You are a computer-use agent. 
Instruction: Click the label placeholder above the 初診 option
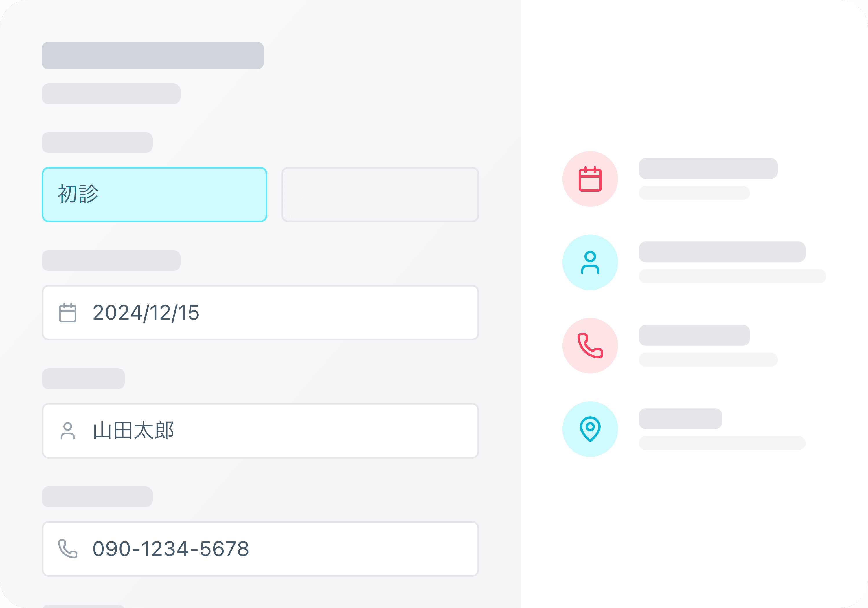97,142
